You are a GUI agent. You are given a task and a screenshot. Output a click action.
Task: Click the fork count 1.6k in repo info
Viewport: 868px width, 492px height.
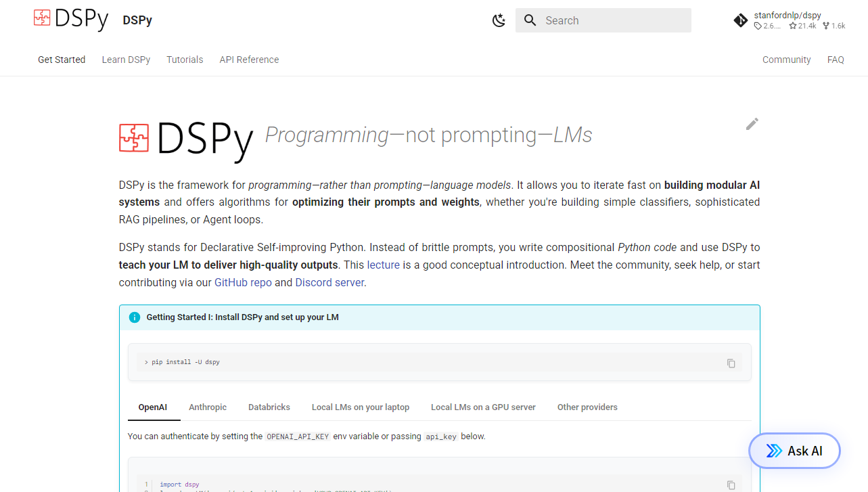click(x=834, y=26)
